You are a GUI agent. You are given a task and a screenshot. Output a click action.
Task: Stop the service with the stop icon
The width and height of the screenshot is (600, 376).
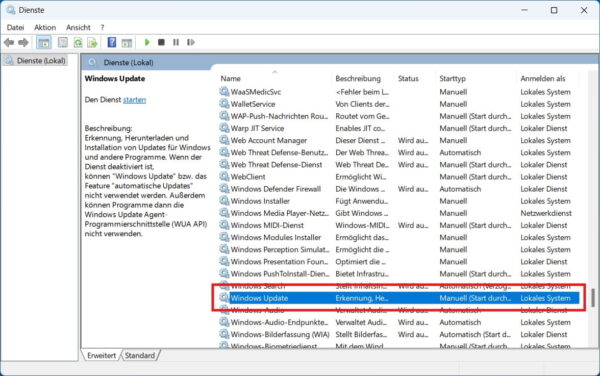[x=161, y=42]
